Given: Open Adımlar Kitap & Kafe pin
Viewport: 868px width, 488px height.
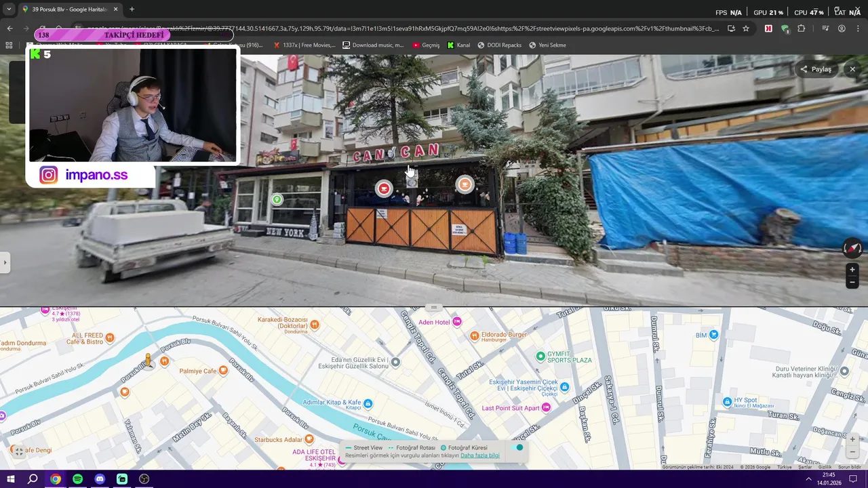Looking at the screenshot, I should [368, 403].
